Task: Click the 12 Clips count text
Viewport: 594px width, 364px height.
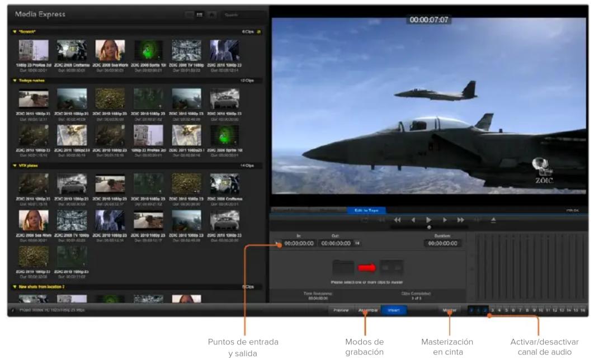Action: click(x=247, y=81)
